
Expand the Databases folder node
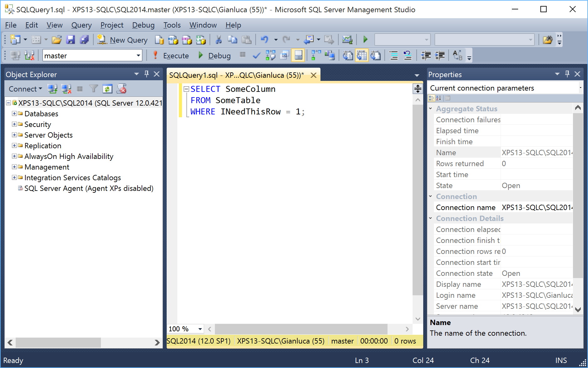click(x=14, y=113)
